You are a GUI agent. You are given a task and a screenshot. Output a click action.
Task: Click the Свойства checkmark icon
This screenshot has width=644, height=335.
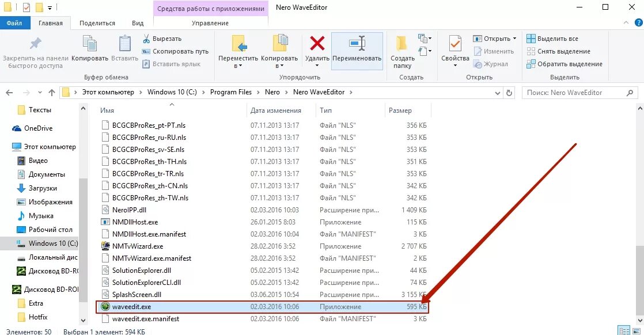455,44
